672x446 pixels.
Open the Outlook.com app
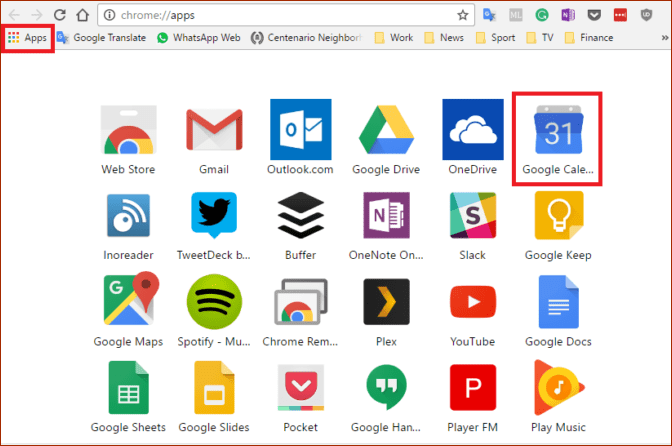coord(300,138)
